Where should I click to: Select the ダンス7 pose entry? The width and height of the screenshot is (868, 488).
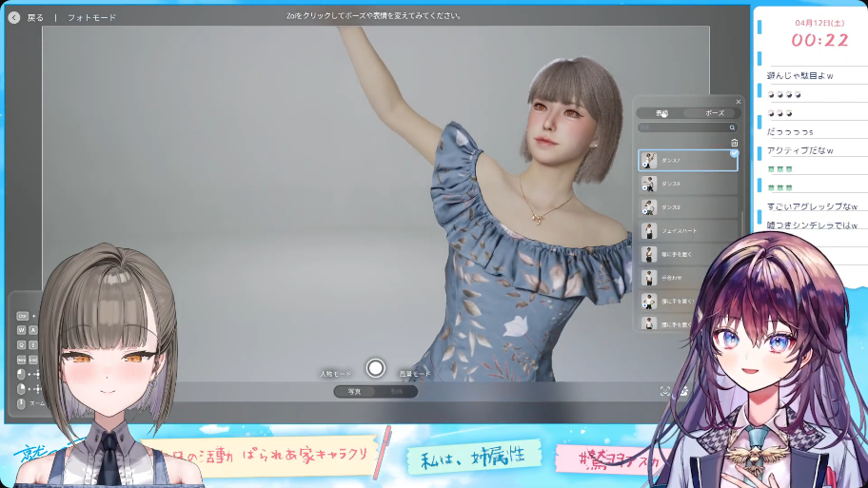click(688, 161)
